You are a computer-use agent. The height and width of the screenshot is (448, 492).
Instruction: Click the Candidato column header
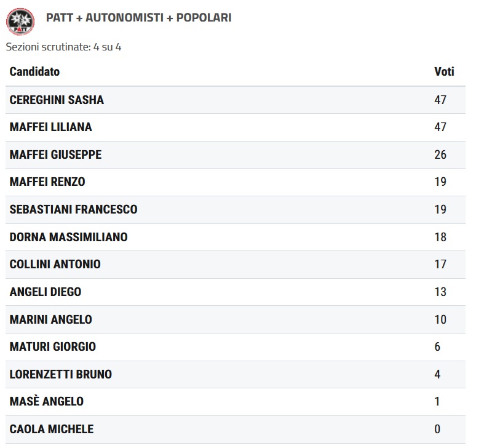[x=34, y=71]
